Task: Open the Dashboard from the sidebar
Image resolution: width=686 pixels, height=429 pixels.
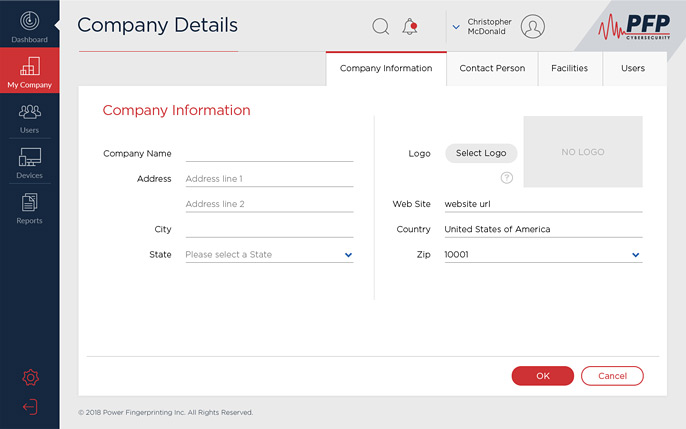Action: tap(29, 27)
